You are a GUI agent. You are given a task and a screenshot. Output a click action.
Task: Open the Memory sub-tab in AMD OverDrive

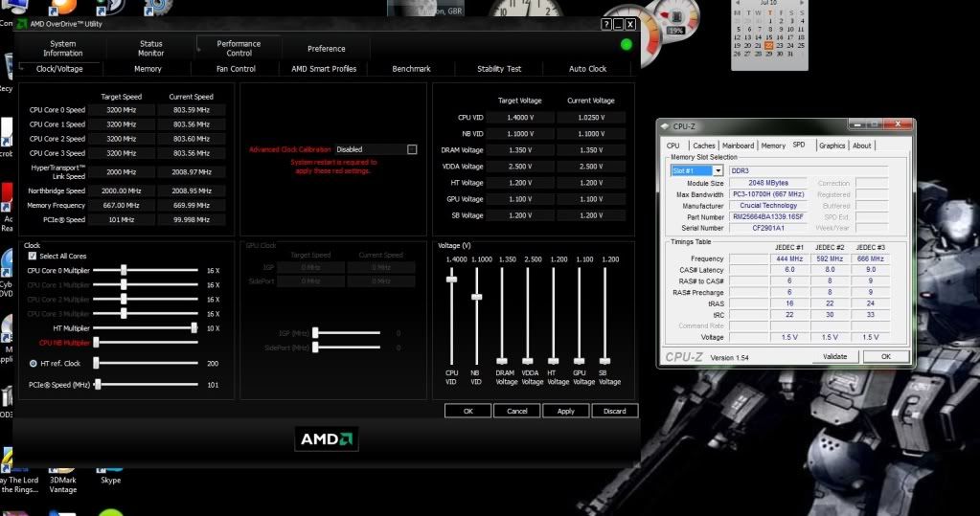pyautogui.click(x=148, y=69)
